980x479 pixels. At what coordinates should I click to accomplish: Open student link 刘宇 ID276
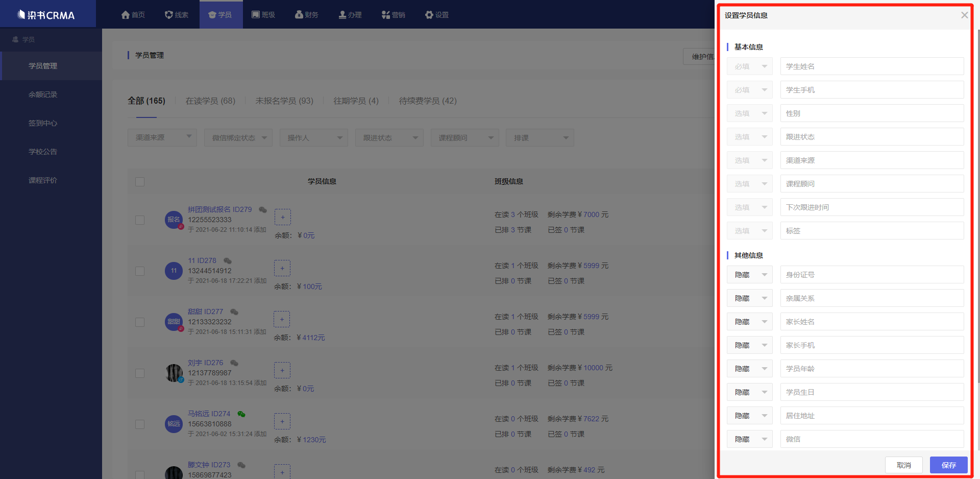pyautogui.click(x=205, y=363)
